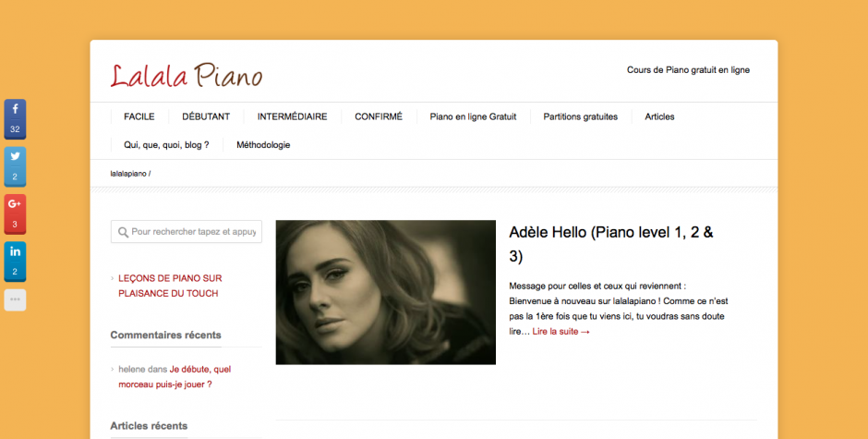Viewport: 868px width, 439px height.
Task: Focus the search input field
Action: (187, 232)
